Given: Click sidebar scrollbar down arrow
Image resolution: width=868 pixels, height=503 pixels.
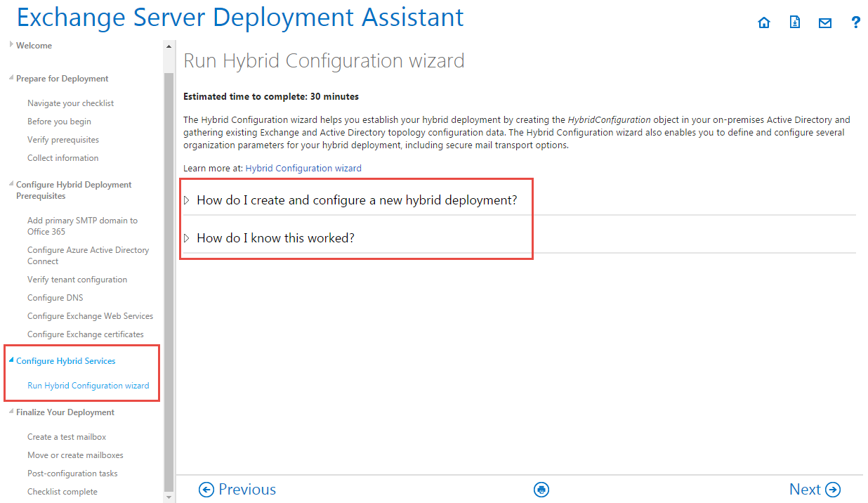Looking at the screenshot, I should pos(169,497).
